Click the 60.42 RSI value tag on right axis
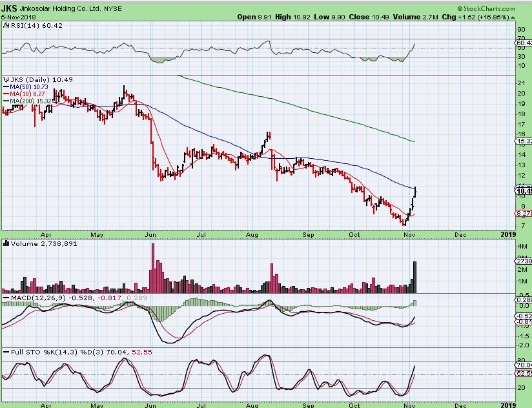 (524, 43)
